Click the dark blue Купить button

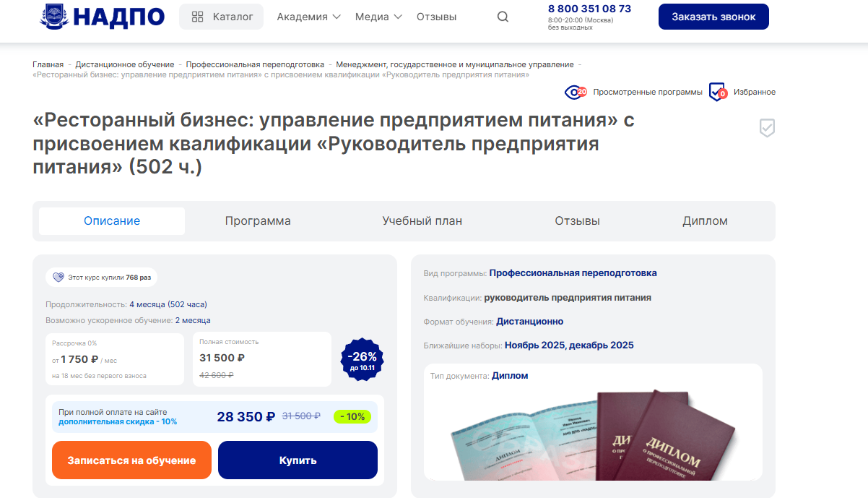(x=298, y=460)
